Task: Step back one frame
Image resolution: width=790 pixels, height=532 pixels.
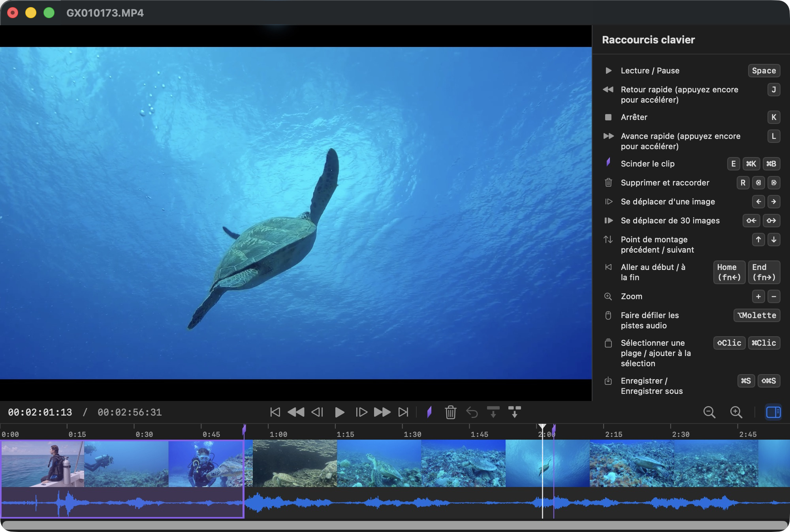Action: click(x=317, y=412)
